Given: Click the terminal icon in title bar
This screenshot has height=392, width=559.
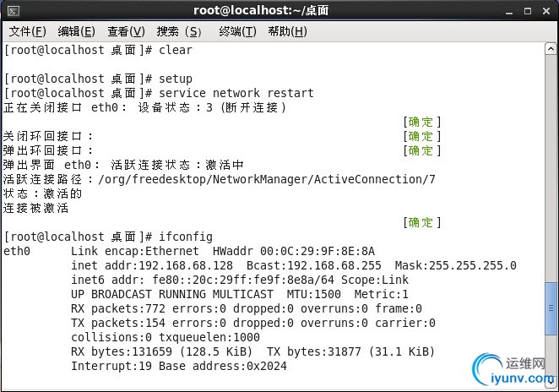Looking at the screenshot, I should 13,10.
